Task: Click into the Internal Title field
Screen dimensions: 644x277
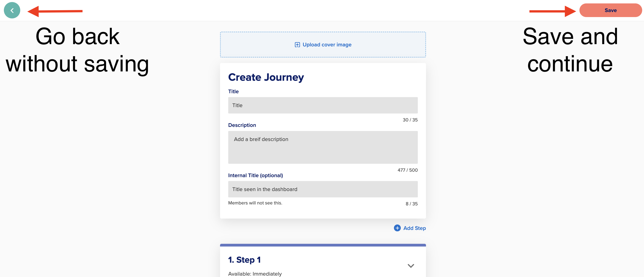Action: (x=323, y=189)
